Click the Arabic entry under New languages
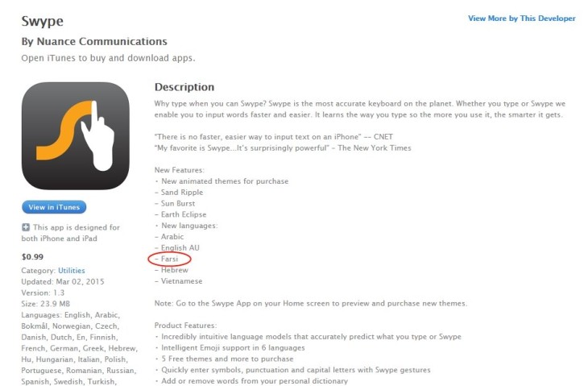 point(169,237)
